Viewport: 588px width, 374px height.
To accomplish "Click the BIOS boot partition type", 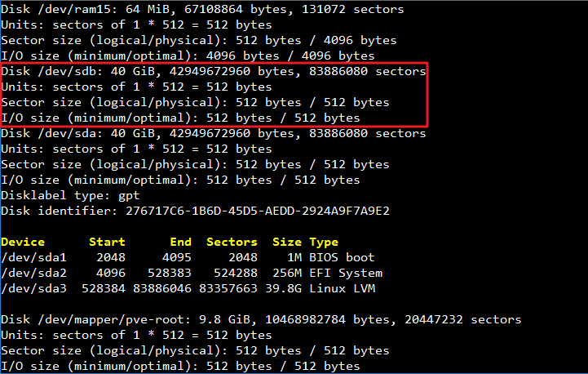I will [342, 257].
